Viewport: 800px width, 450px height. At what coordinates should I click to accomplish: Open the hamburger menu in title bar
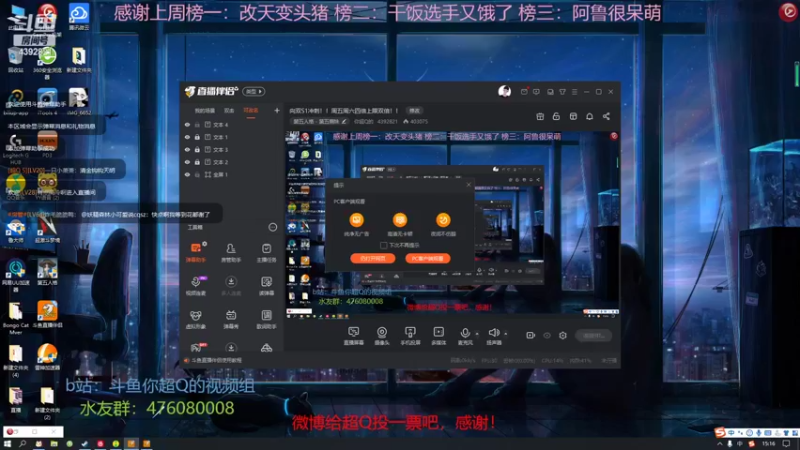coord(574,92)
